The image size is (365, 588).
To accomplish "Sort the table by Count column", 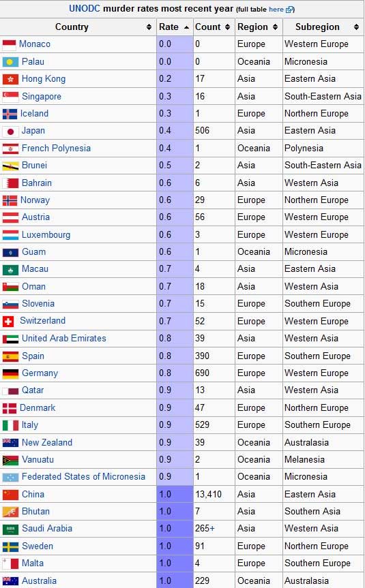I will pyautogui.click(x=227, y=27).
